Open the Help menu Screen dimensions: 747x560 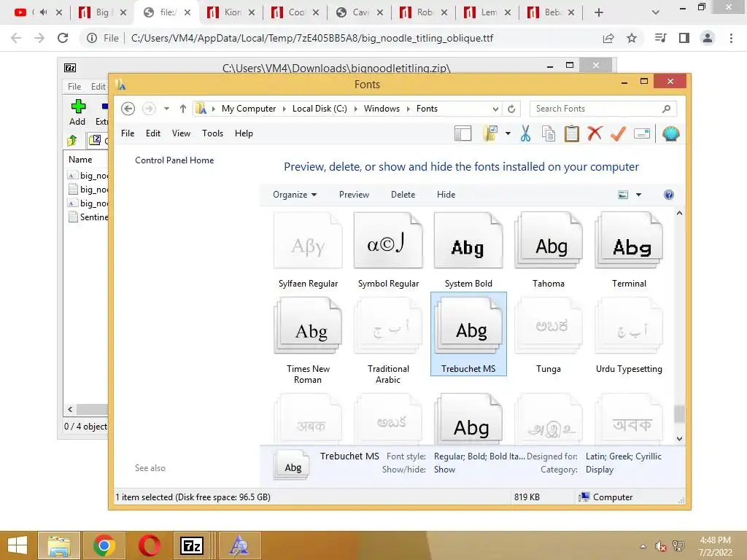(244, 133)
